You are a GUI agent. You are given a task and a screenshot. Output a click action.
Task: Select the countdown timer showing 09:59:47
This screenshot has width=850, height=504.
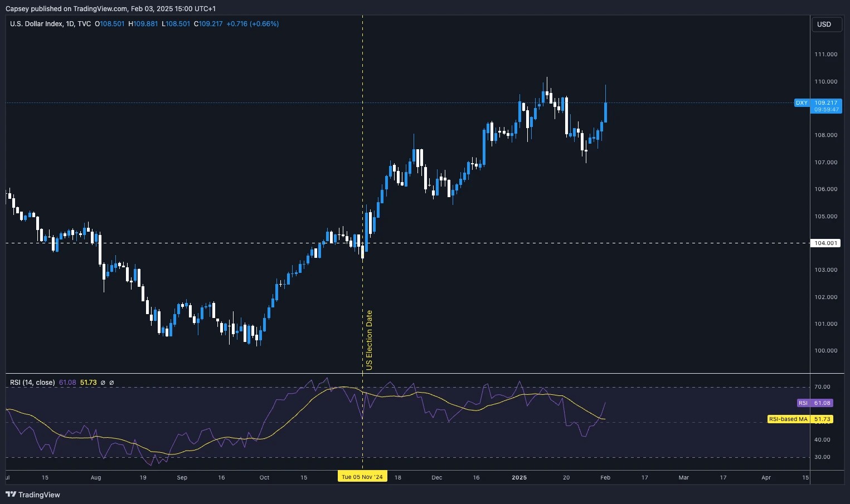click(827, 109)
